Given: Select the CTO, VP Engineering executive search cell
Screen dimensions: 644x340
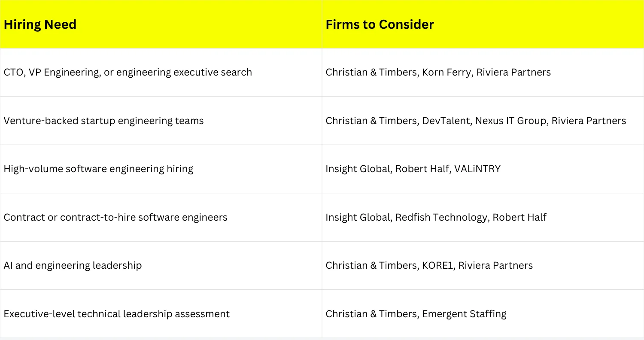Looking at the screenshot, I should 161,72.
